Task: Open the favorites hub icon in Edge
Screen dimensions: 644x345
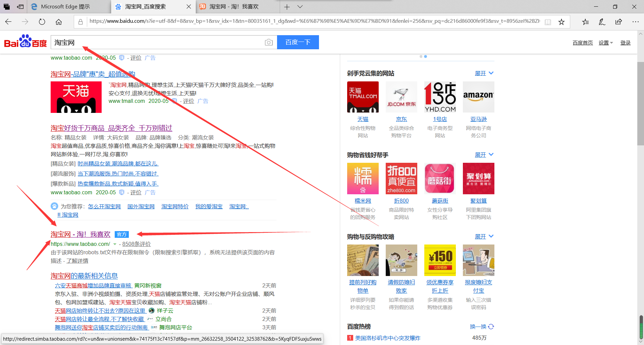Action: click(585, 21)
